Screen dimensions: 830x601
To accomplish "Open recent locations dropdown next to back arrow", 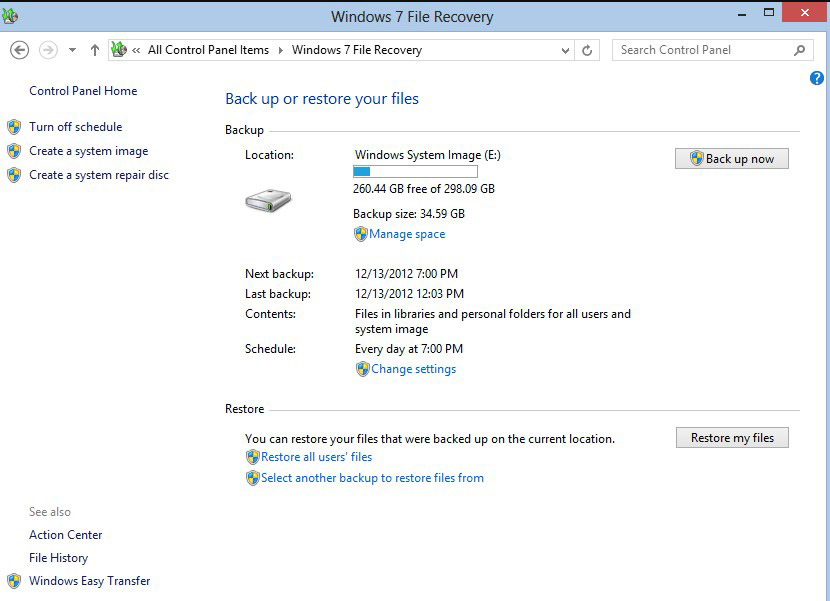I will pyautogui.click(x=70, y=48).
